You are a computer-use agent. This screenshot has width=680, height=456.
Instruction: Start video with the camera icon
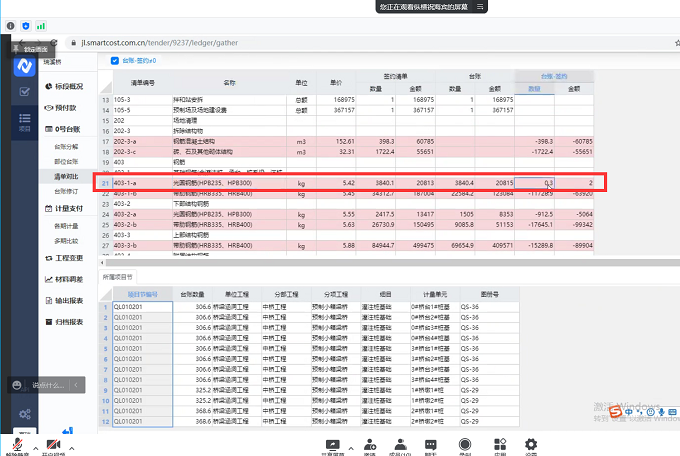point(53,443)
